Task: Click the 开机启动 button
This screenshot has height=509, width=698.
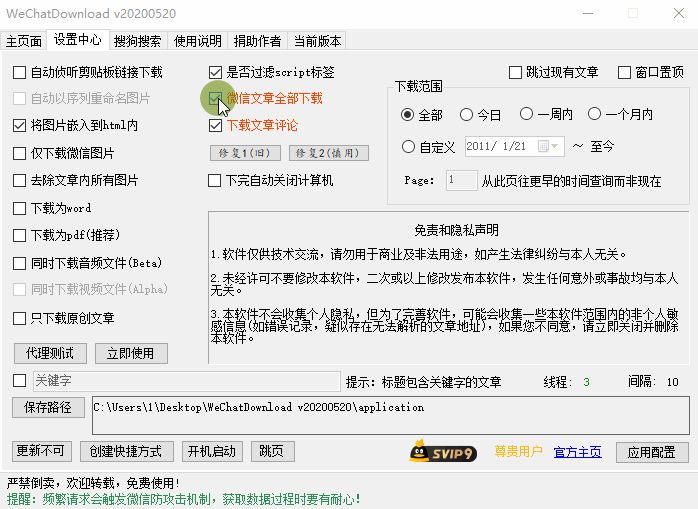Action: click(212, 452)
